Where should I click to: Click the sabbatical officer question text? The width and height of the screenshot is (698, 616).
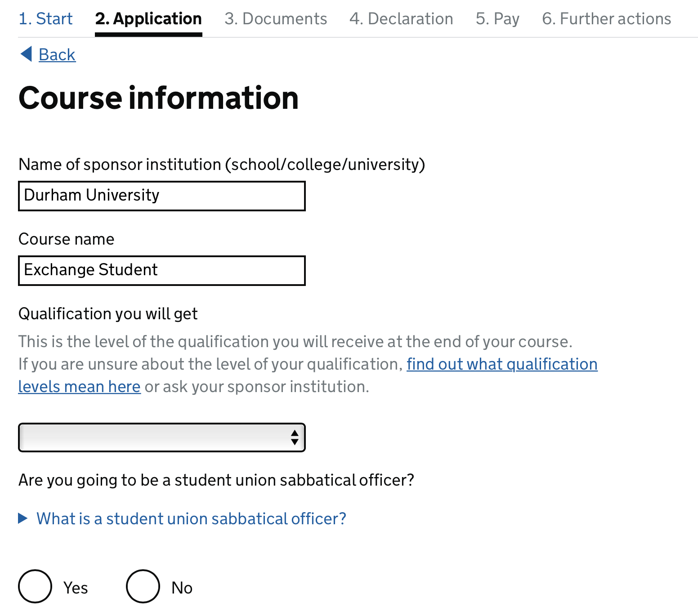[x=216, y=480]
